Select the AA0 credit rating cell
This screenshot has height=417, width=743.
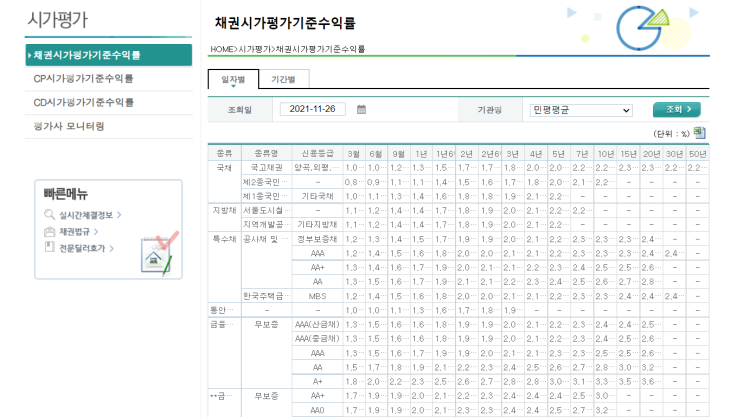click(317, 410)
